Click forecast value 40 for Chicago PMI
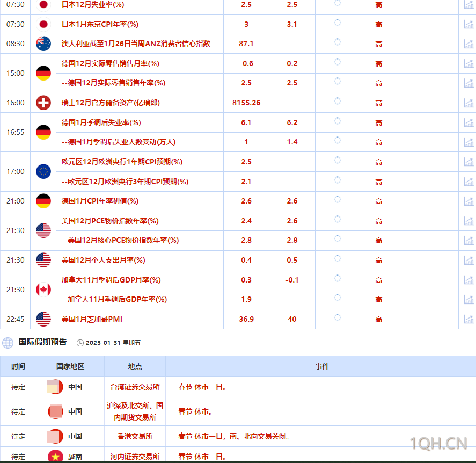 point(292,319)
